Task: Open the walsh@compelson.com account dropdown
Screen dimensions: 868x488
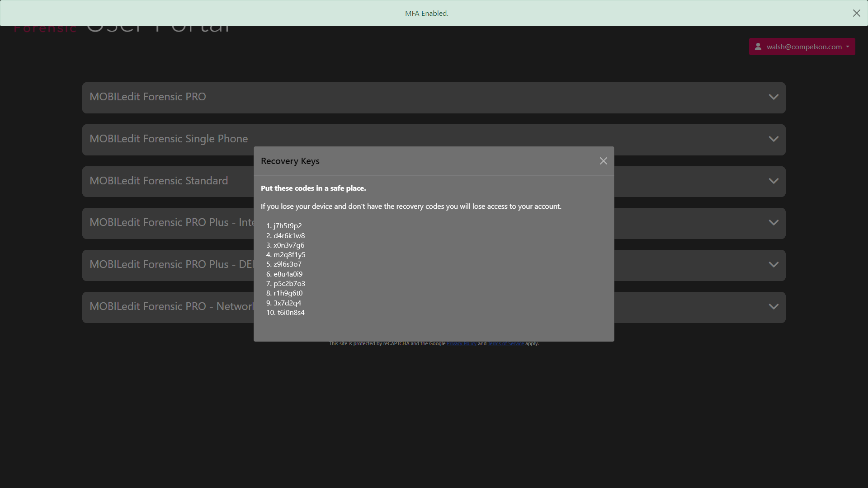Action: point(802,47)
